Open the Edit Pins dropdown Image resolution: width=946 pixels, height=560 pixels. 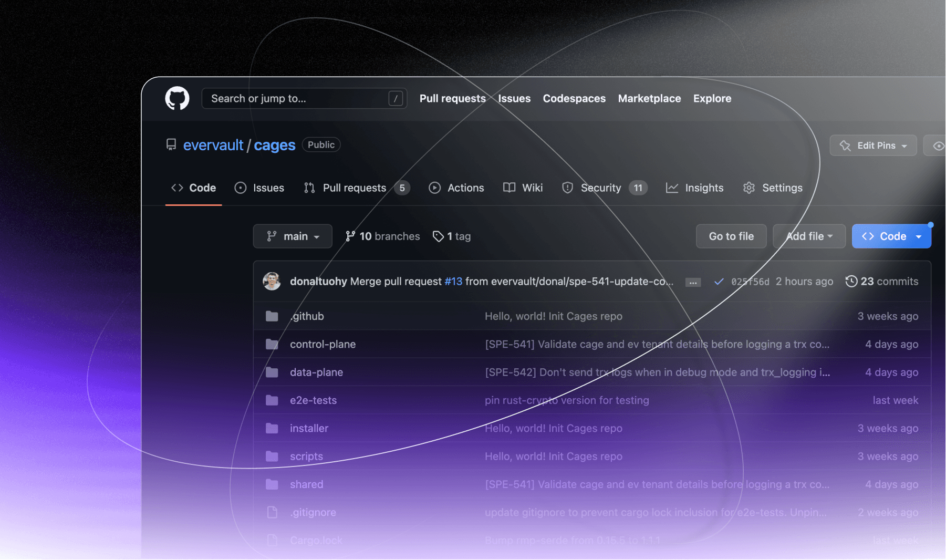[873, 146]
